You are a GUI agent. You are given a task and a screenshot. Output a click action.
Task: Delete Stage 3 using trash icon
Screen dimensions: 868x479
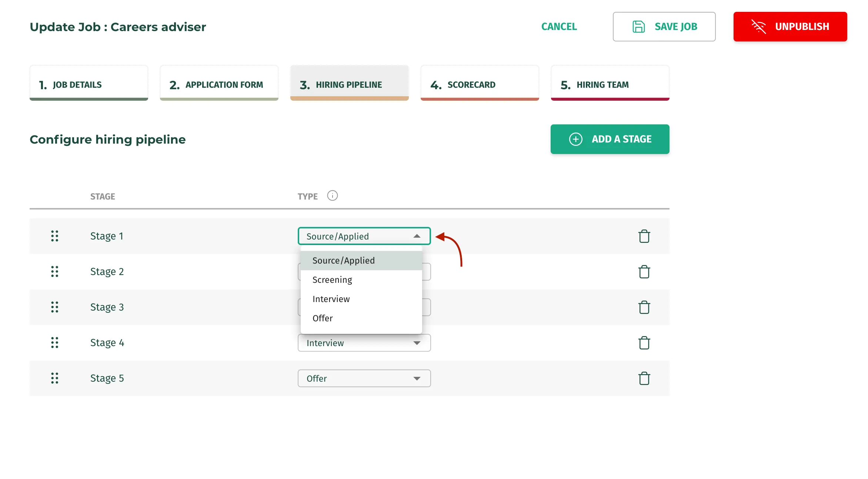click(x=644, y=307)
